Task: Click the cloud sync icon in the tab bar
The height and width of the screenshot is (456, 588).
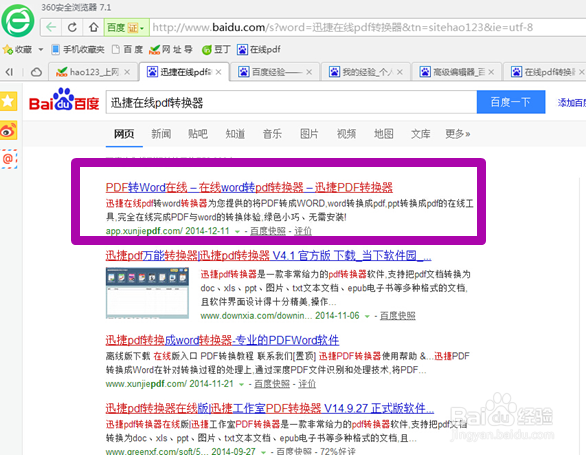Action: click(36, 72)
